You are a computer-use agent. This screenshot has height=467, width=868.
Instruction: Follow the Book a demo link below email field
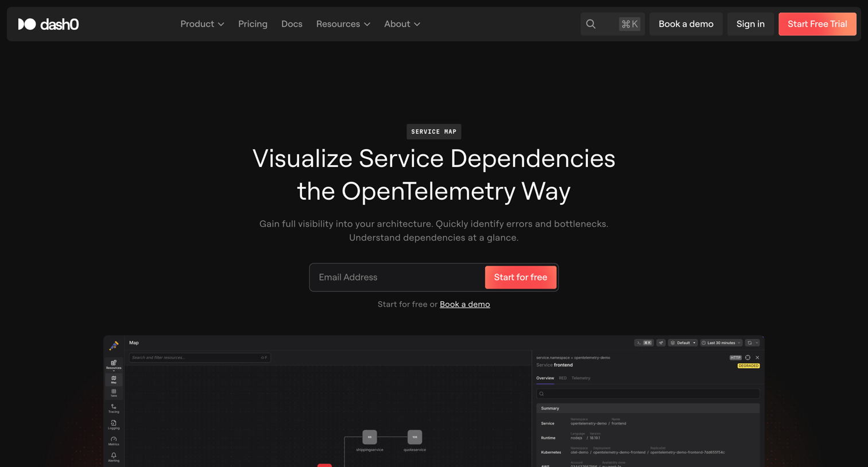pyautogui.click(x=464, y=304)
